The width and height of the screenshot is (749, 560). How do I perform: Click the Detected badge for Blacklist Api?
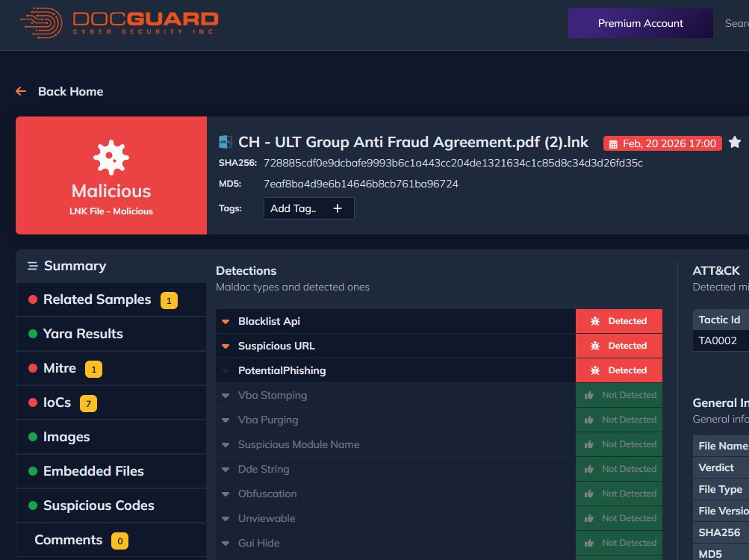(618, 321)
